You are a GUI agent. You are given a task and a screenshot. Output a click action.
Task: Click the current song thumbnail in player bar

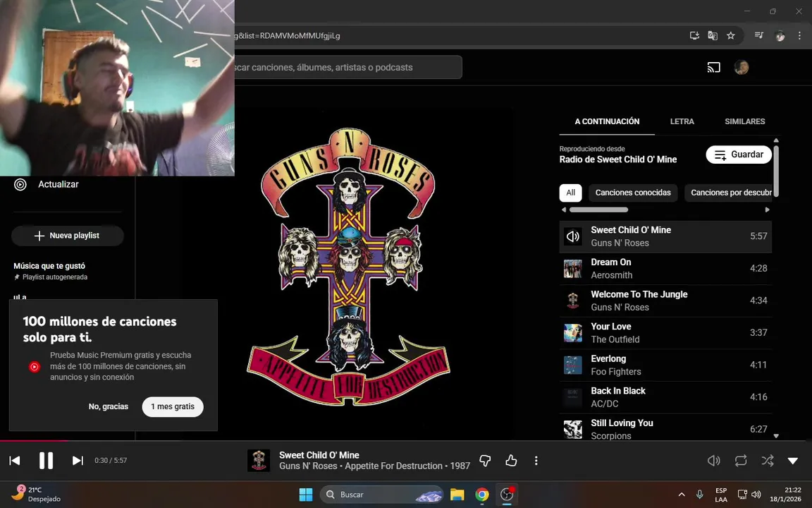click(x=259, y=460)
